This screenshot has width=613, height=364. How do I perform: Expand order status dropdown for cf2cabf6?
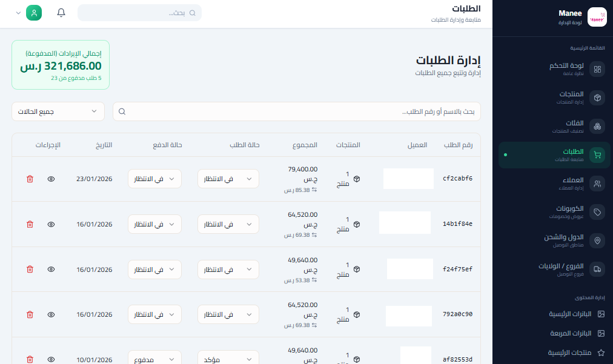pyautogui.click(x=228, y=179)
